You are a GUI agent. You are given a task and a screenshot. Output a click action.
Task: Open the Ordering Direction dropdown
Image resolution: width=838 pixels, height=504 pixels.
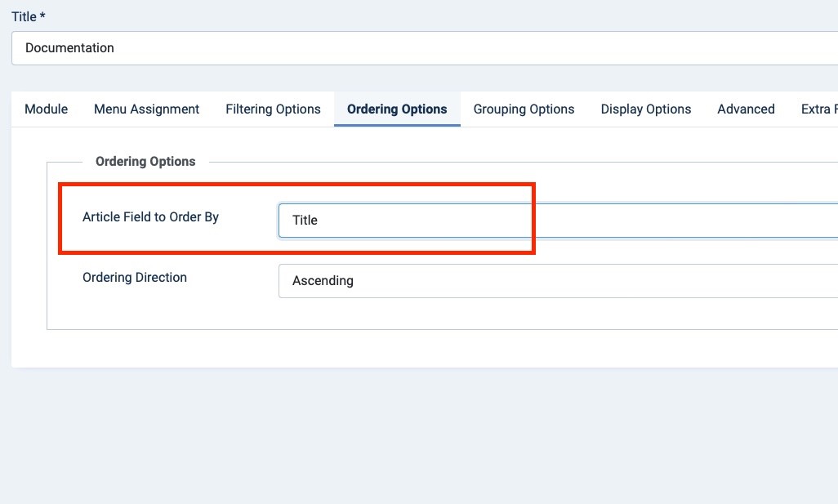point(555,281)
